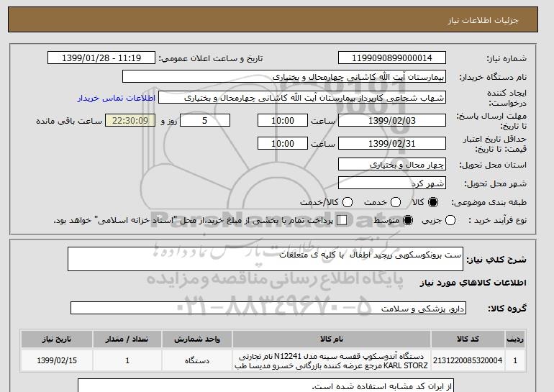554x392 pixels.
Task: Open the اطلاعات تماس خریدار link
Action: [117, 98]
